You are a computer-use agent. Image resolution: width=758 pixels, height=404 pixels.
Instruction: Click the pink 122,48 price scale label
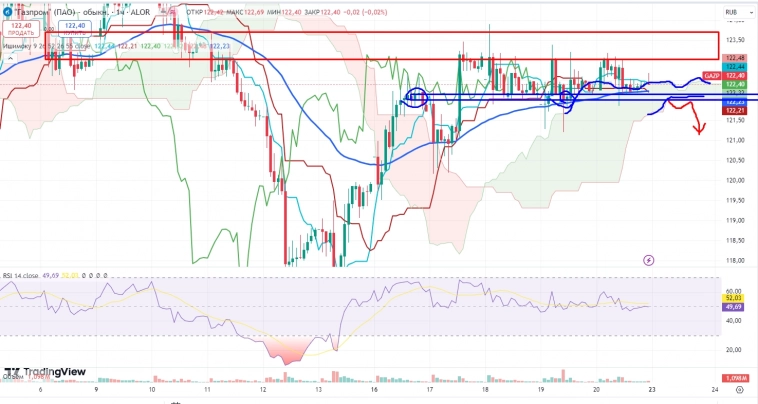(735, 58)
